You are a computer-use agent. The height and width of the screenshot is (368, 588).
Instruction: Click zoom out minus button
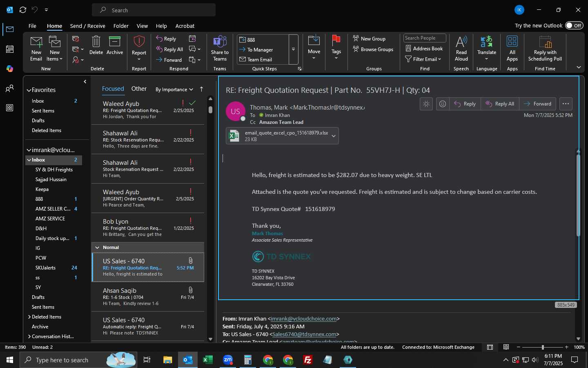click(x=519, y=347)
